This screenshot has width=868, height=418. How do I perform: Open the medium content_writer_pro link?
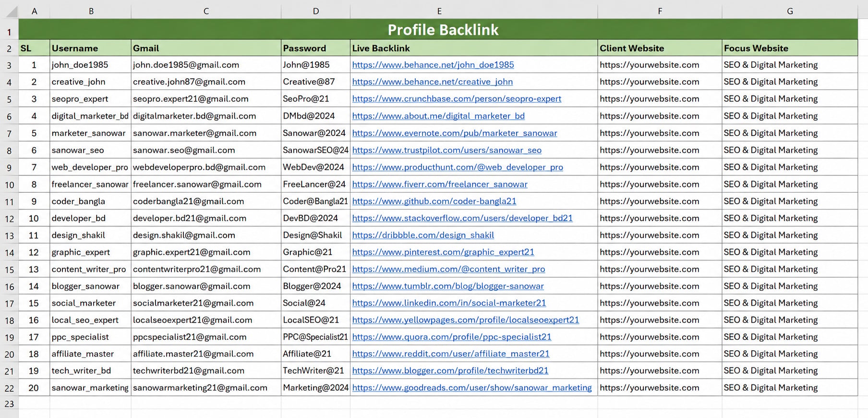coord(448,269)
